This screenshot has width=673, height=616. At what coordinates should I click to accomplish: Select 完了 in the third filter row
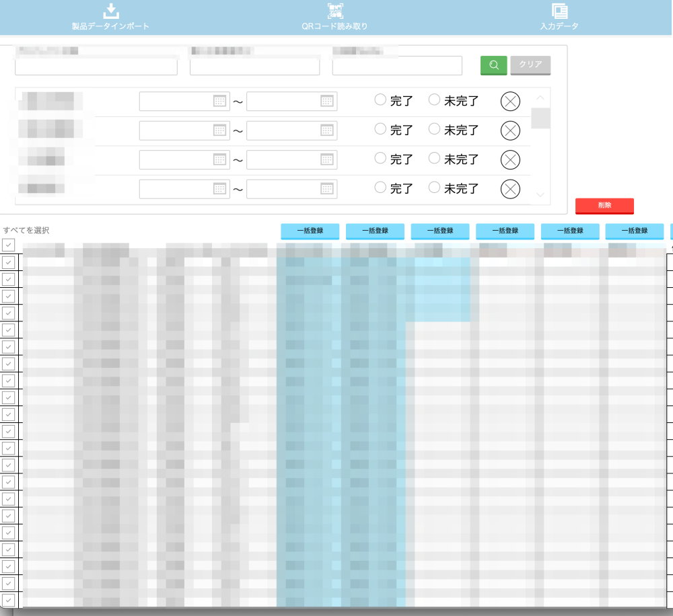coord(380,158)
